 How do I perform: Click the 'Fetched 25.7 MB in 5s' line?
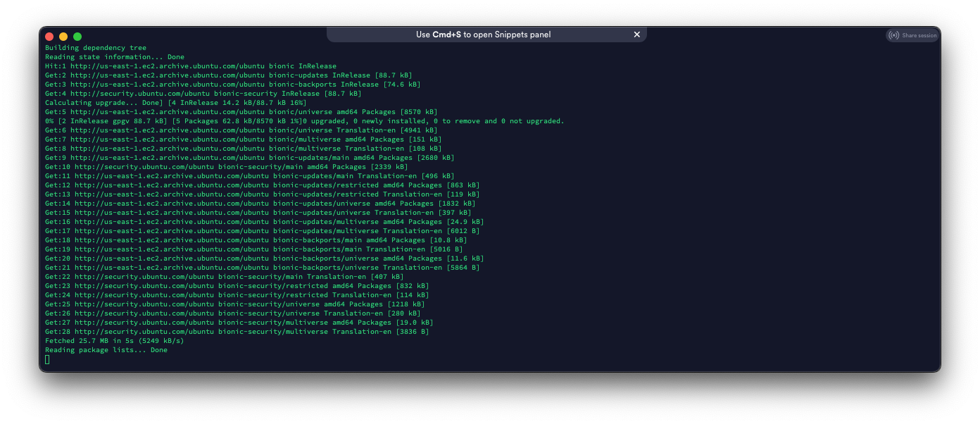[x=115, y=341]
